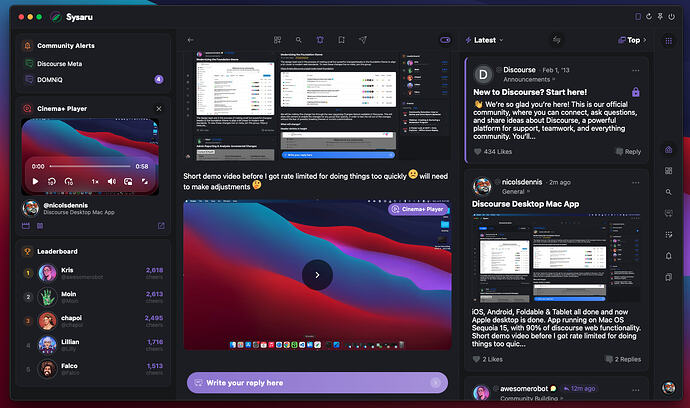The height and width of the screenshot is (408, 690).
Task: Select Moin in the leaderboard
Action: (x=93, y=297)
